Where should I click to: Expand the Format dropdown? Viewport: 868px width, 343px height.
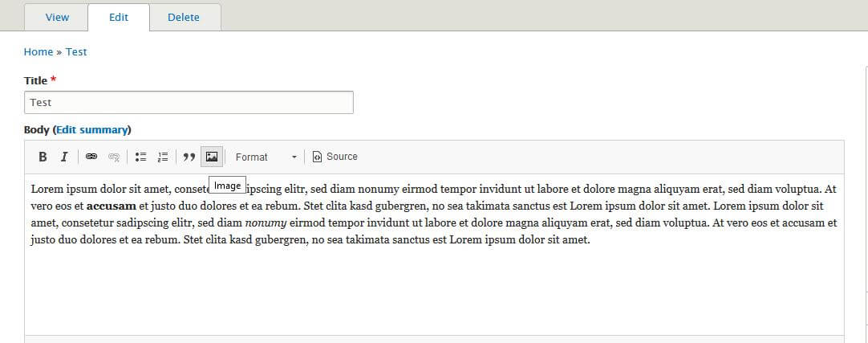coord(266,157)
